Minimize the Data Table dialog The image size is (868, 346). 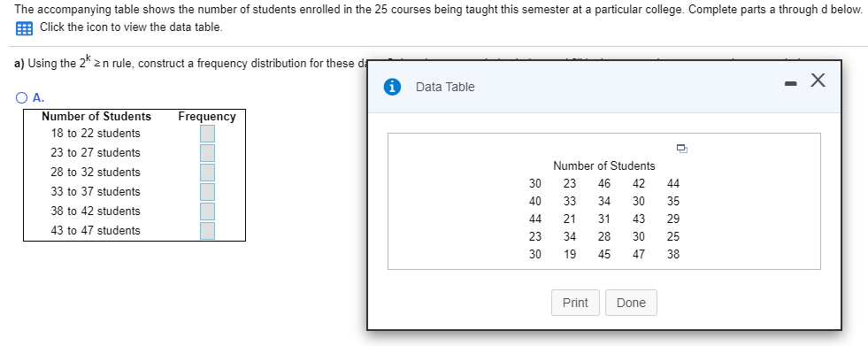[x=791, y=84]
